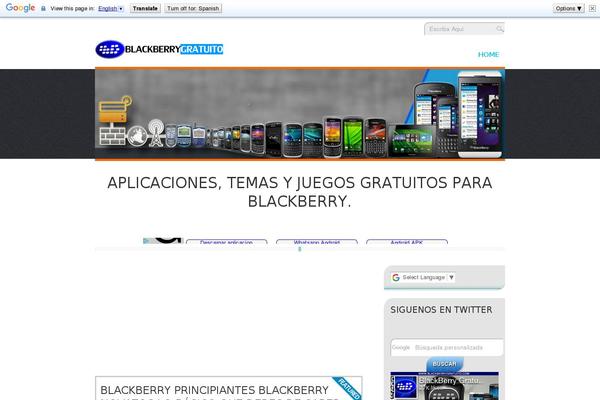Close the Google translate bar
600x400 pixels.
(592, 8)
